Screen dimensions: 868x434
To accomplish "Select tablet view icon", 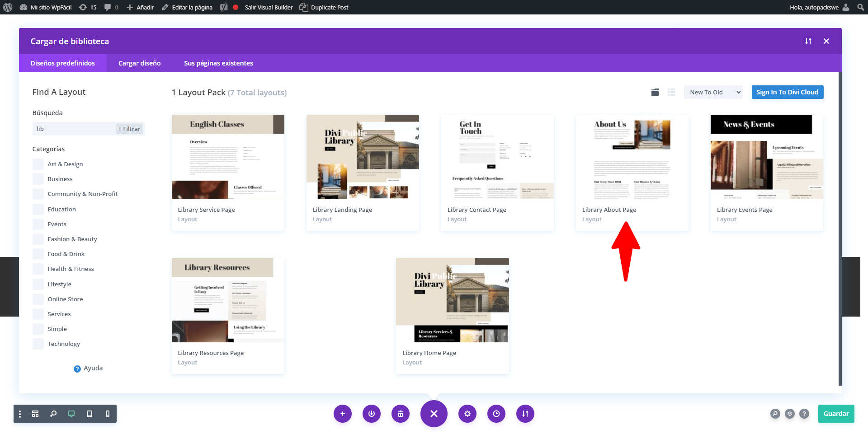I will tap(90, 414).
